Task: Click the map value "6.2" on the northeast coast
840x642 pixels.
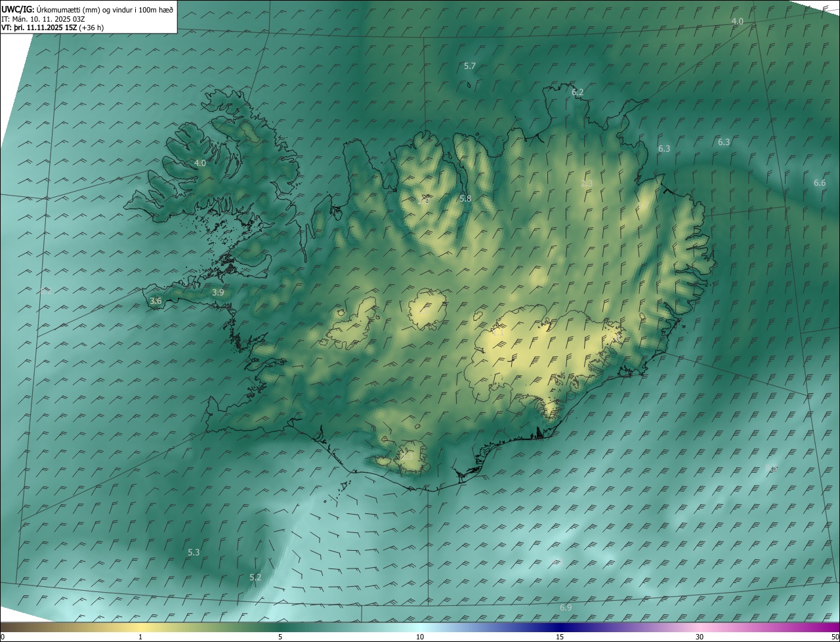Action: [577, 93]
